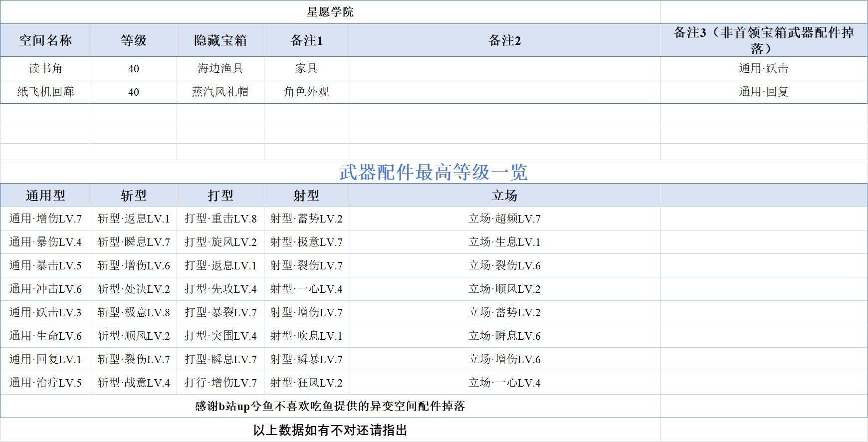
Task: Select the 立场·超频LV.7 cell
Action: [504, 219]
